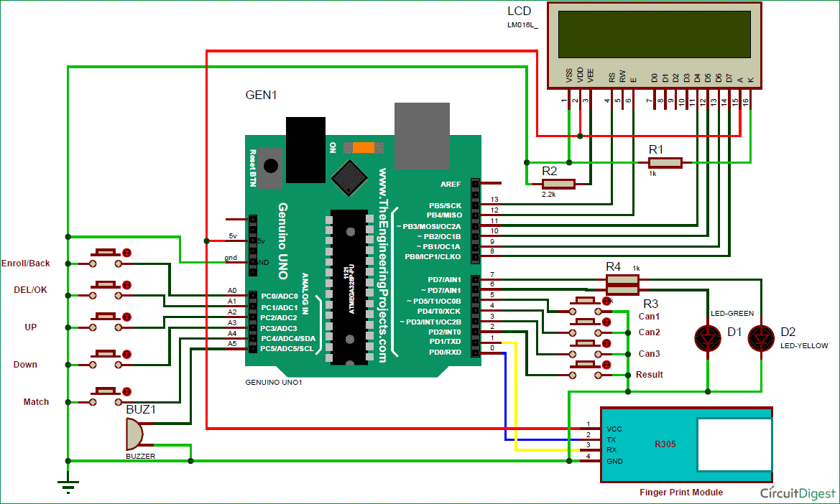Click the Arduino USB connector block
This screenshot has height=504, width=840.
pyautogui.click(x=422, y=136)
